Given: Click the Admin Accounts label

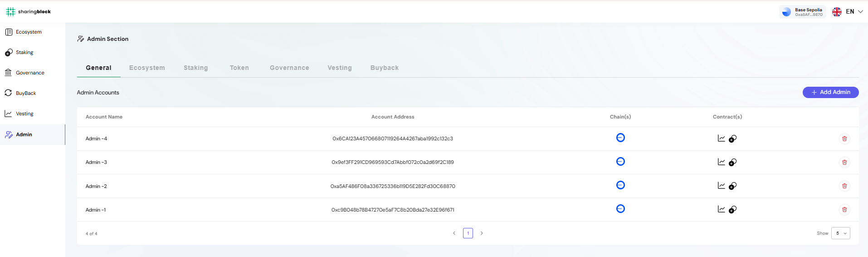Looking at the screenshot, I should click(x=98, y=92).
